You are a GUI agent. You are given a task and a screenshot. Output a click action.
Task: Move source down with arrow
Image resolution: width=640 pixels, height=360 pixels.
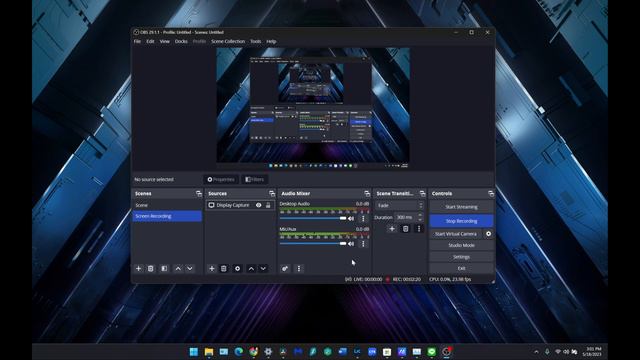click(x=263, y=269)
